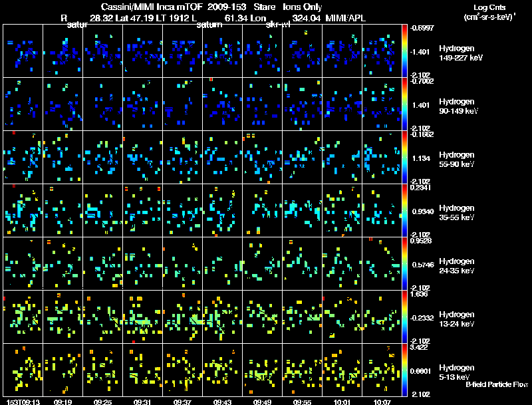Click the 5-13 keV panel at 09:13
Viewport: 532px width, 405px height.
pyautogui.click(x=23, y=370)
